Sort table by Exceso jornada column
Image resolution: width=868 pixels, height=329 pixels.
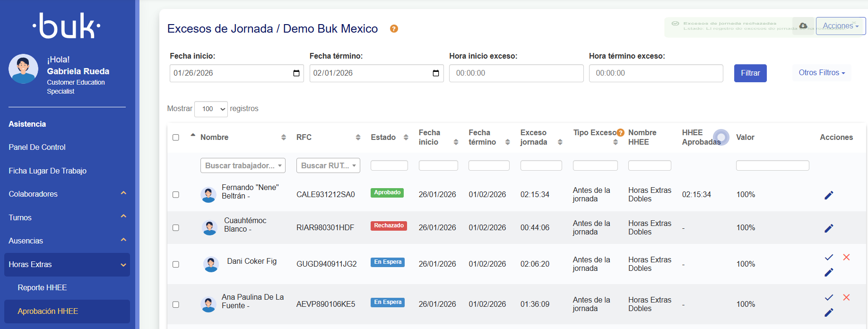pos(560,142)
